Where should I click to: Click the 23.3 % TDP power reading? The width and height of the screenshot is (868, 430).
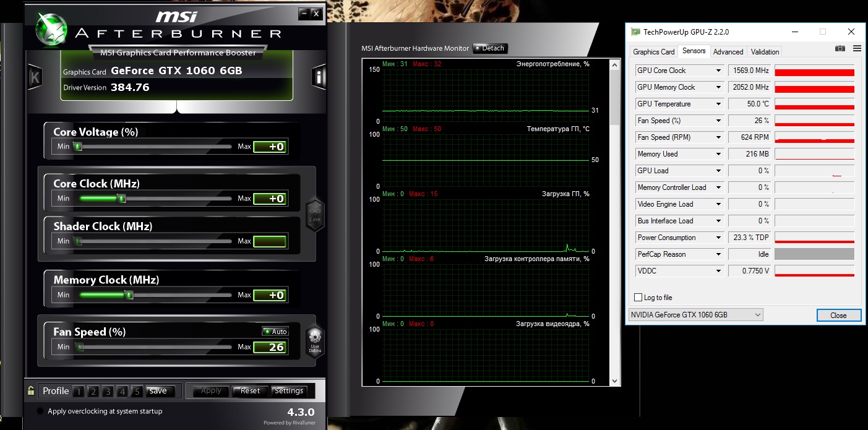point(750,238)
